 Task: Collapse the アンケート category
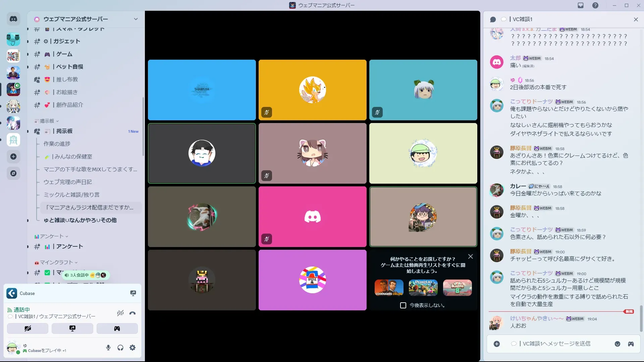click(x=51, y=236)
